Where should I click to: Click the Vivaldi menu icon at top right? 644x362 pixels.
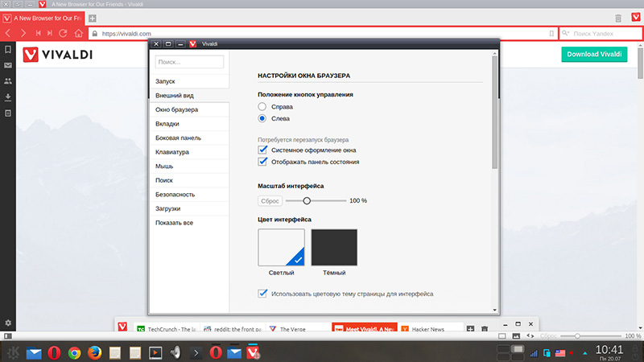[x=636, y=17]
